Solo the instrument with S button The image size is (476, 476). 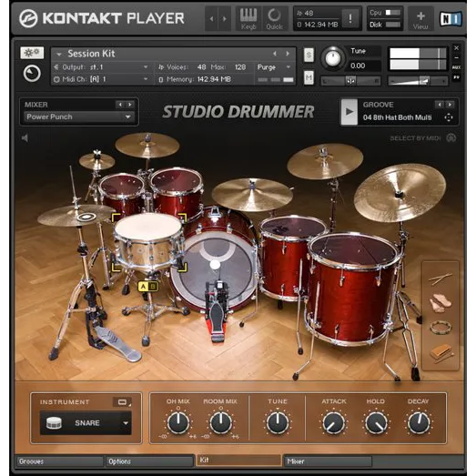(x=309, y=55)
